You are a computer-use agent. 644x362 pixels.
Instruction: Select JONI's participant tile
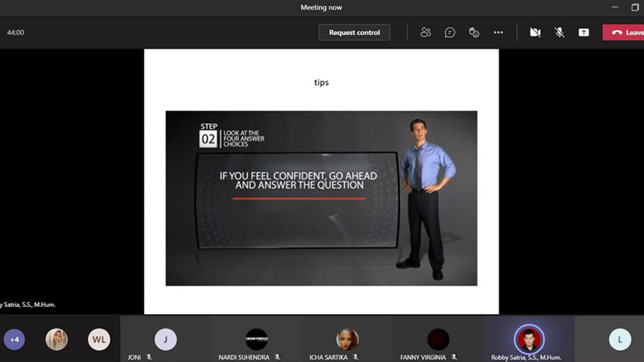pyautogui.click(x=165, y=339)
